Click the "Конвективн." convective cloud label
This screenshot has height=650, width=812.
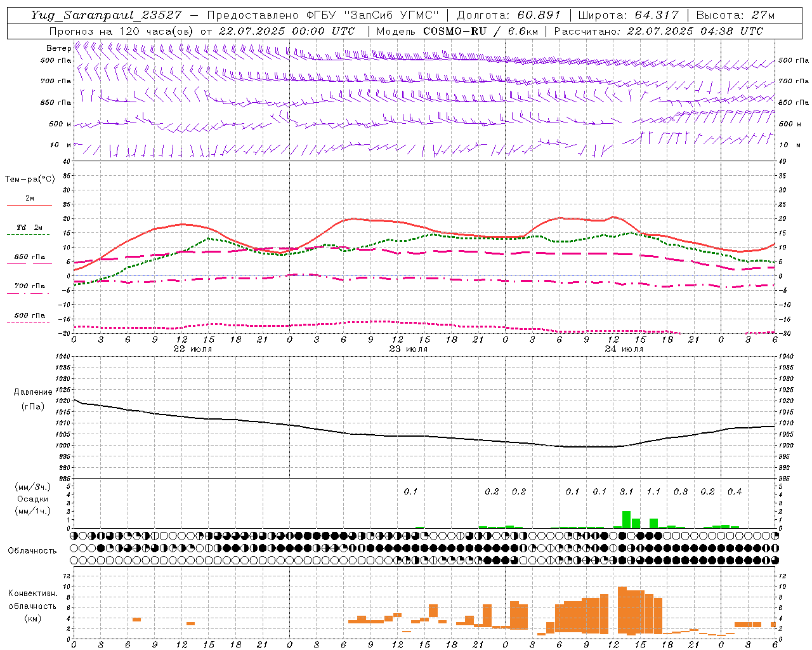[32, 594]
